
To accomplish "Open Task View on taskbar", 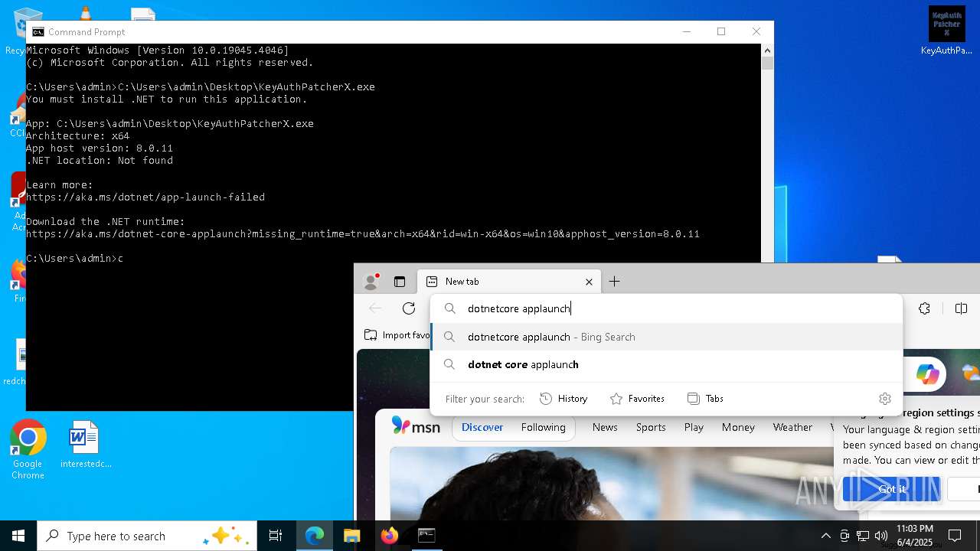I will [x=276, y=536].
